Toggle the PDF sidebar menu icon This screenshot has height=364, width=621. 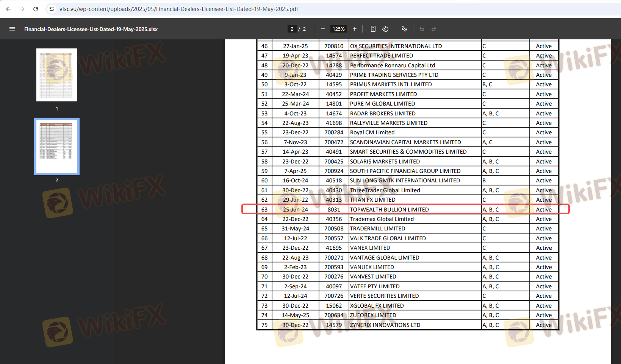(x=12, y=29)
